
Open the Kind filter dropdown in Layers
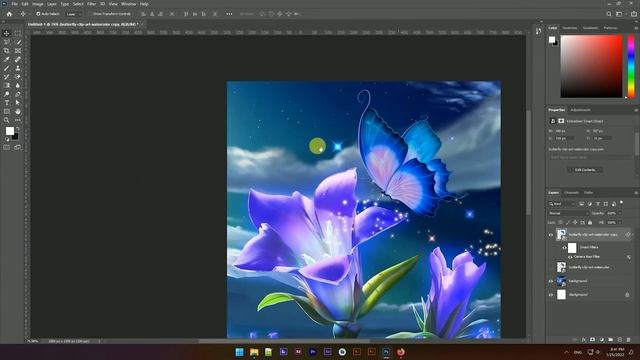click(x=562, y=204)
